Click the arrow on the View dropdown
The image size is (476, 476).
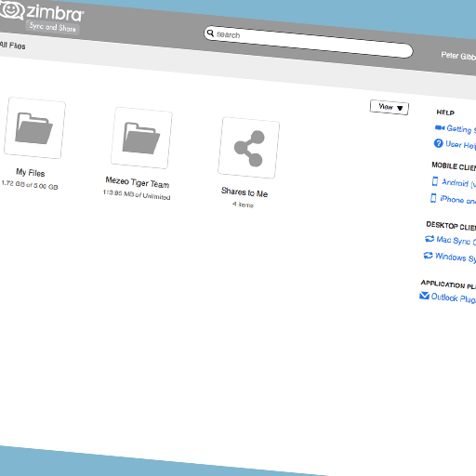(x=400, y=108)
